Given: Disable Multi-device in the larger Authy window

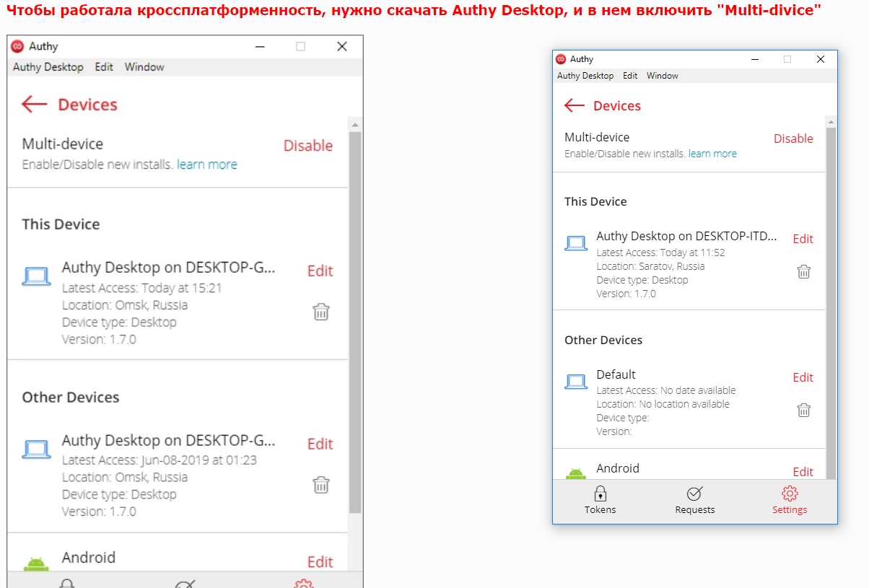Looking at the screenshot, I should 307,146.
